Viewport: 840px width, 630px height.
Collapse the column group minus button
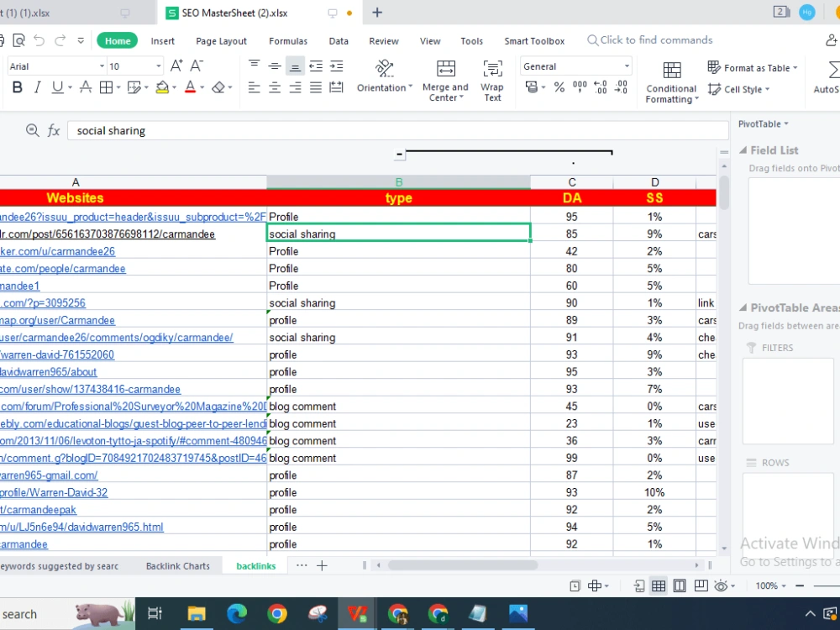(399, 155)
